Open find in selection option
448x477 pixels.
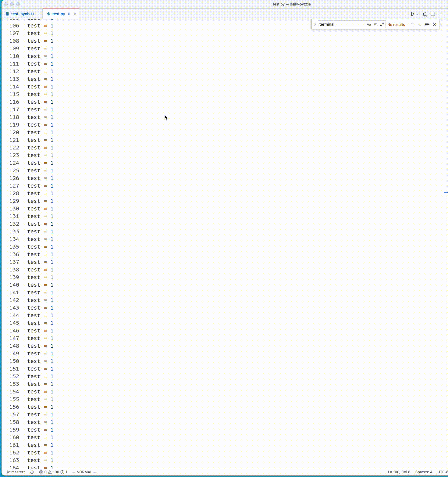427,24
